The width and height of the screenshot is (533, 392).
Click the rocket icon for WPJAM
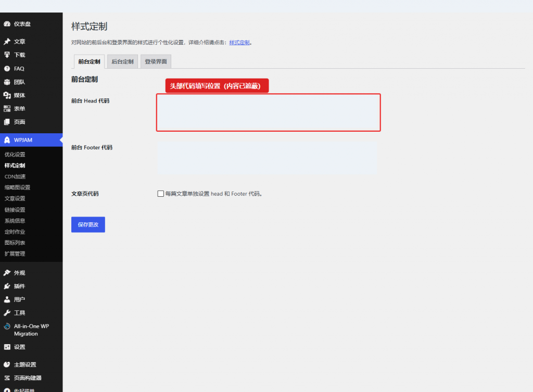pyautogui.click(x=7, y=140)
